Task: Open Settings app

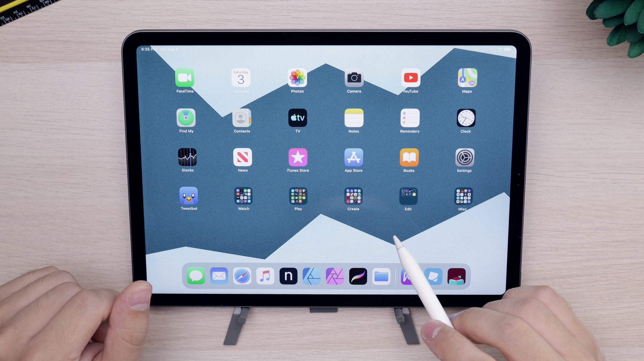Action: [x=465, y=158]
